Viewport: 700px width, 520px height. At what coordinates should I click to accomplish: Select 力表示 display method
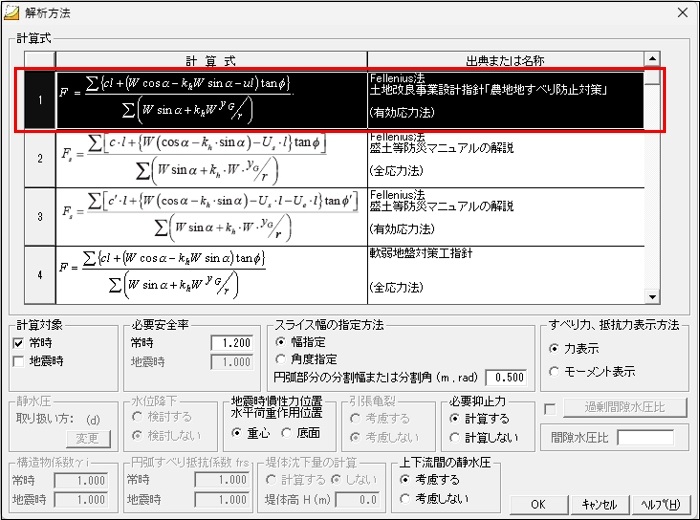click(x=554, y=349)
